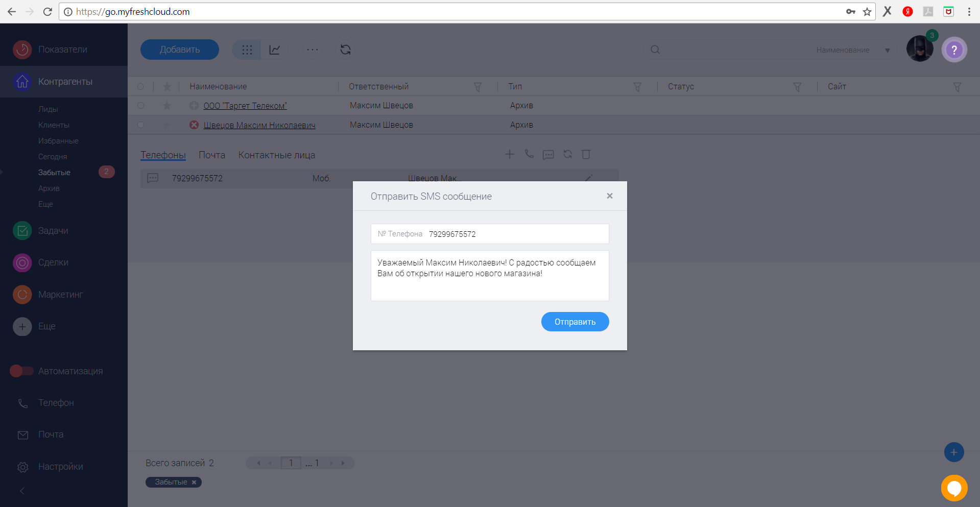Viewport: 980px width, 507px height.
Task: Open the ООО "Таргет Телеком" link
Action: click(x=245, y=106)
